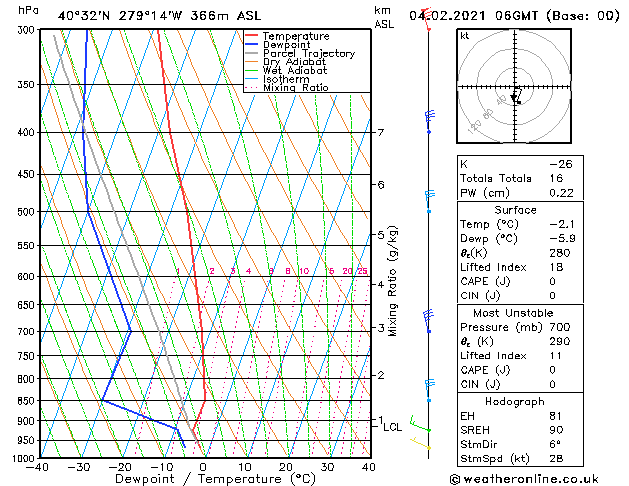Click the weatheronline.co.uk copyright text
Image resolution: width=629 pixels, height=486 pixels.
pyautogui.click(x=524, y=479)
